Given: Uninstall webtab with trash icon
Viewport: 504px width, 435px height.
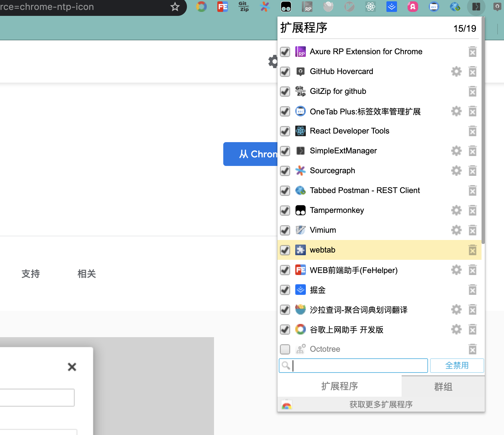Looking at the screenshot, I should point(473,250).
